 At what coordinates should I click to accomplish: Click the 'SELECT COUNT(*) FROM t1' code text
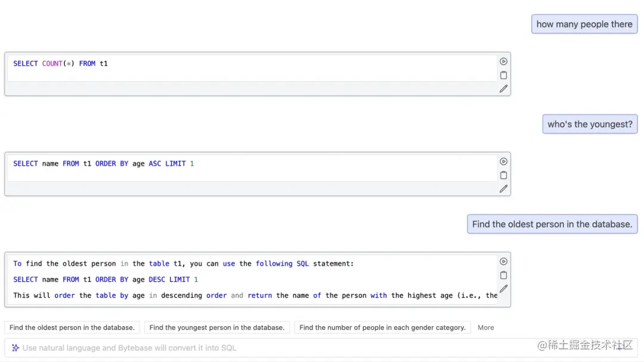tap(60, 64)
